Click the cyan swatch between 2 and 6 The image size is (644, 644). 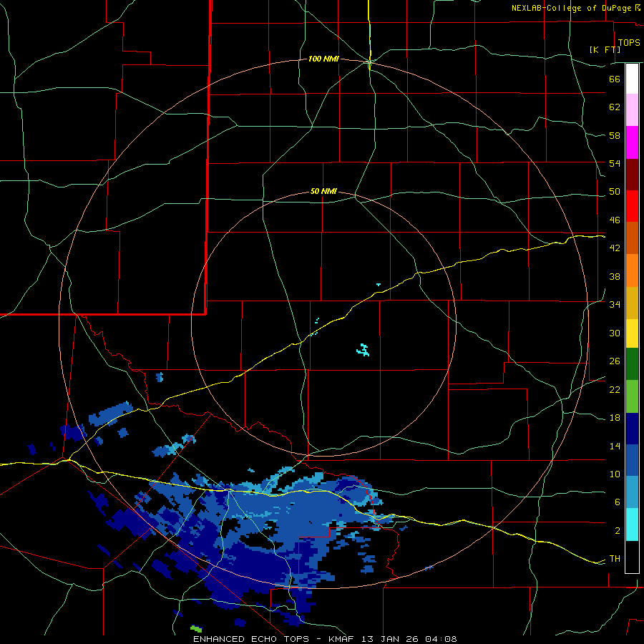point(632,525)
